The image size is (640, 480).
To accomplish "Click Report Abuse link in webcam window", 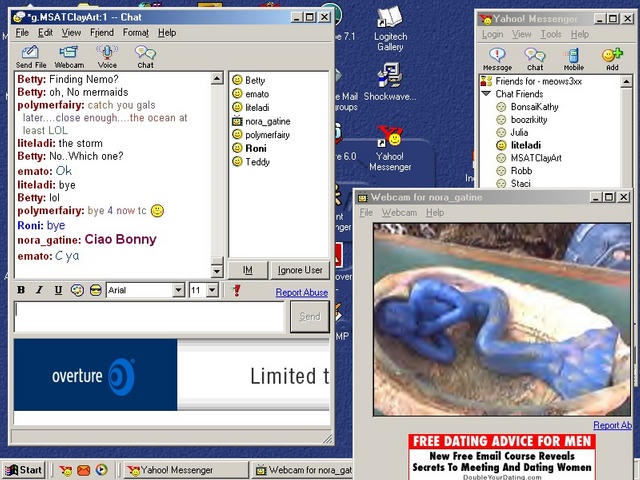I will tap(613, 425).
